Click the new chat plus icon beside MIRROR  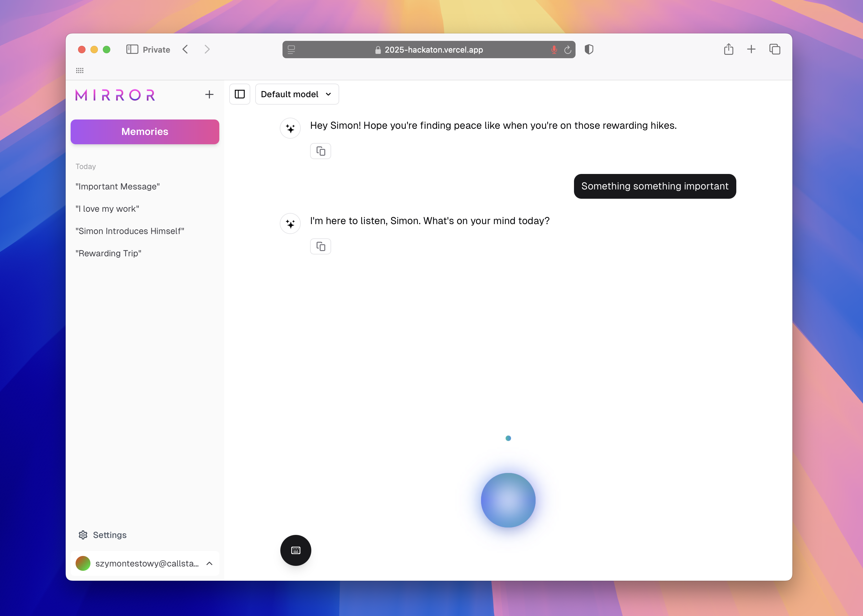click(x=209, y=94)
